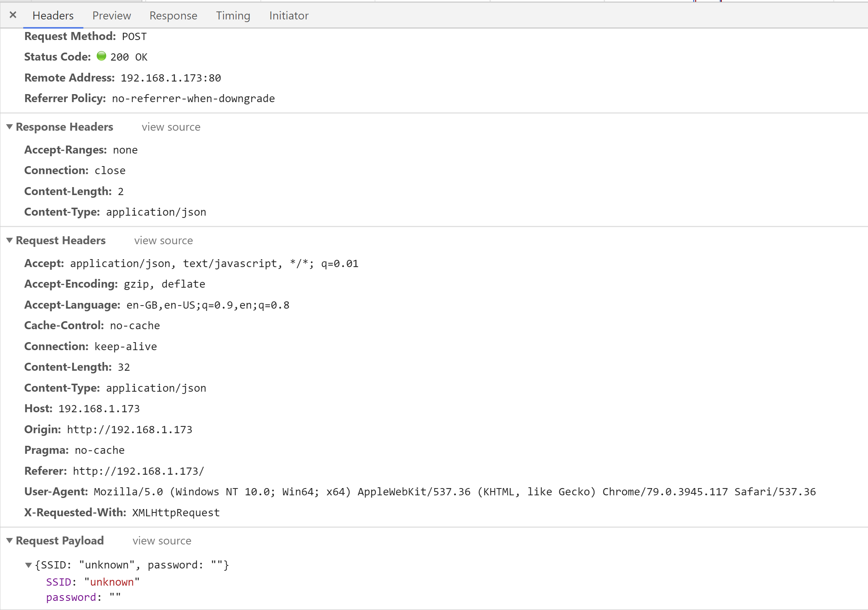Switch to the Response tab
Viewport: 868px width, 610px height.
point(173,16)
